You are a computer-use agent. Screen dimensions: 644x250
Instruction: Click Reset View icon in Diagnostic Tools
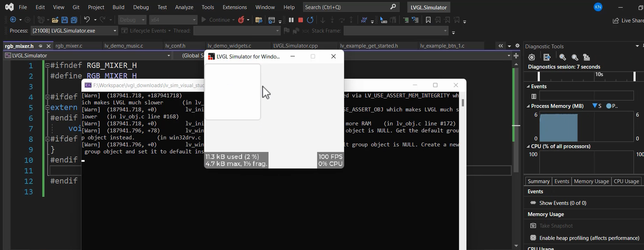coord(586,57)
